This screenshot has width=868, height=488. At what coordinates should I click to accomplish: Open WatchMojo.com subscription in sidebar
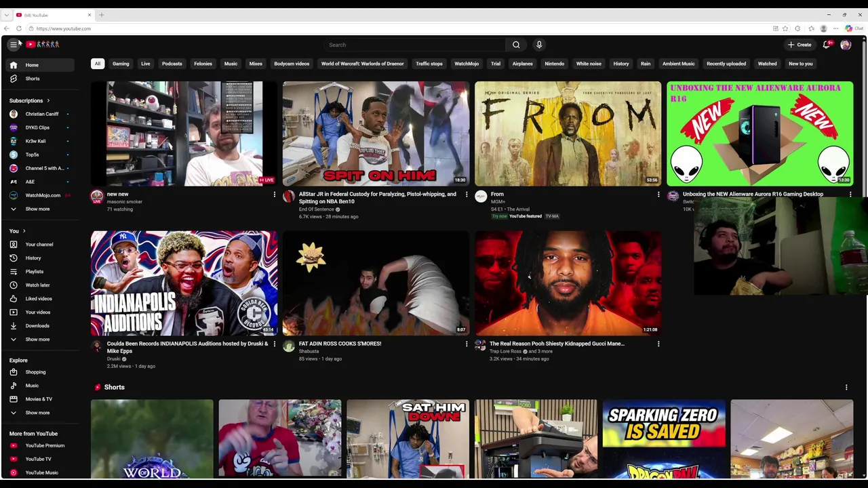pyautogui.click(x=41, y=195)
